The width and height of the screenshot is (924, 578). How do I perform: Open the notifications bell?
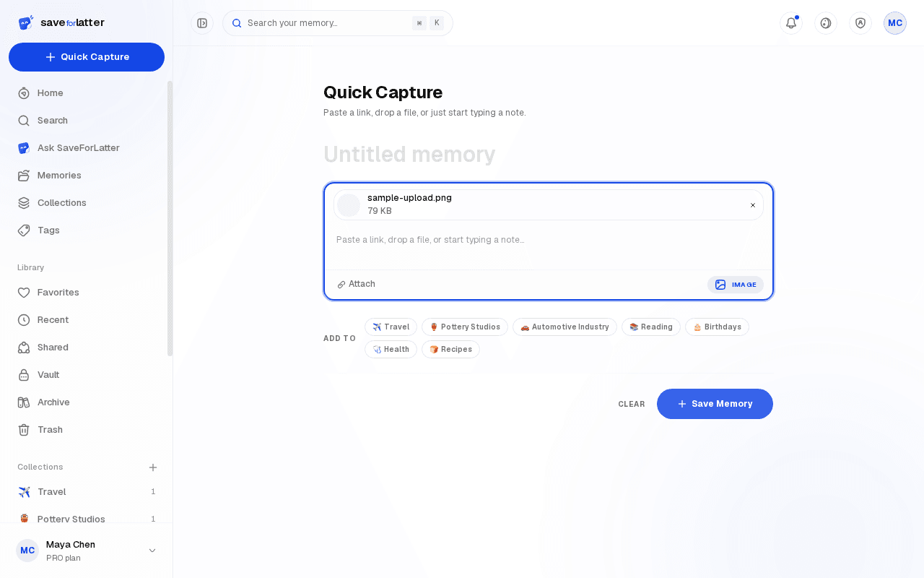(791, 23)
